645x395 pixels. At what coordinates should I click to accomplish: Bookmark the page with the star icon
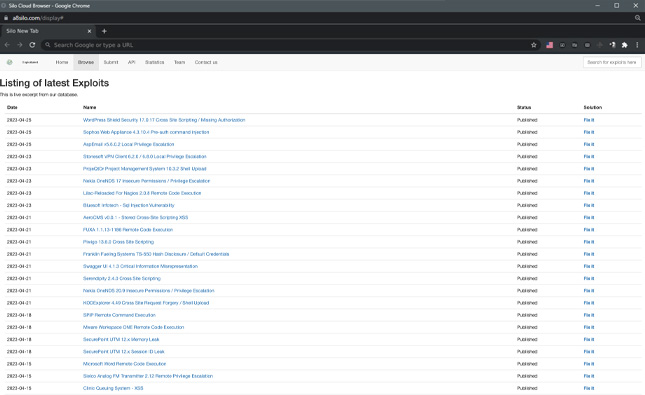[534, 45]
